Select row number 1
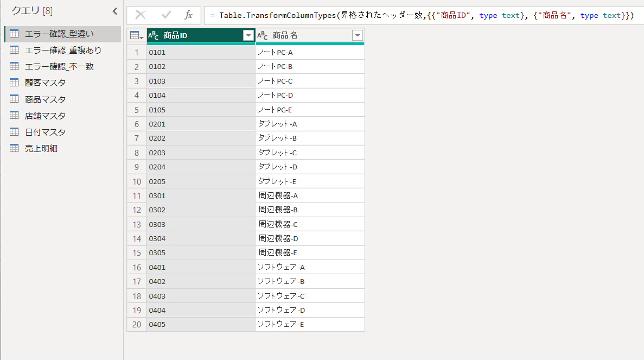The height and width of the screenshot is (360, 644). pos(137,52)
